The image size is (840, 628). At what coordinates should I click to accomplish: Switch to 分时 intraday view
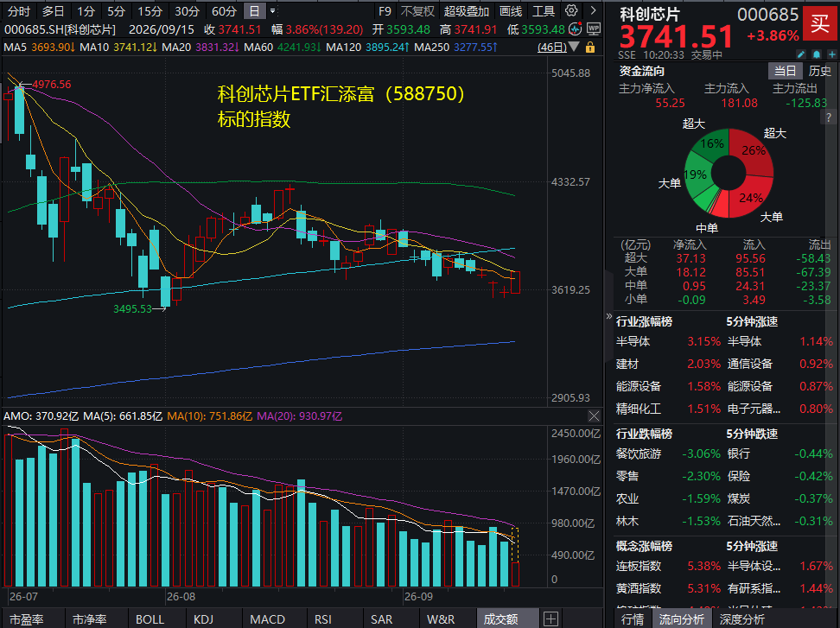click(x=19, y=11)
